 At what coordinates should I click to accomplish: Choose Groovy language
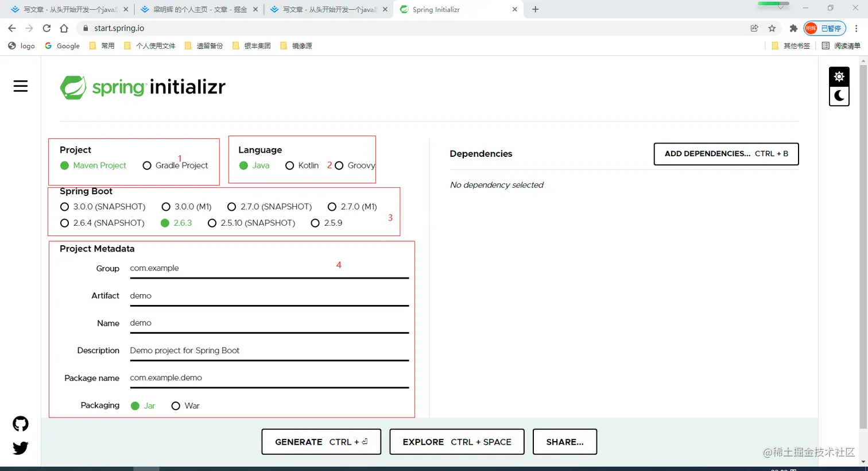click(355, 165)
